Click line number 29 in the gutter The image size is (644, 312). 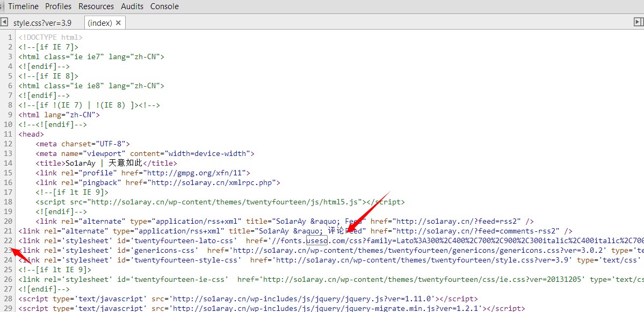pos(8,309)
